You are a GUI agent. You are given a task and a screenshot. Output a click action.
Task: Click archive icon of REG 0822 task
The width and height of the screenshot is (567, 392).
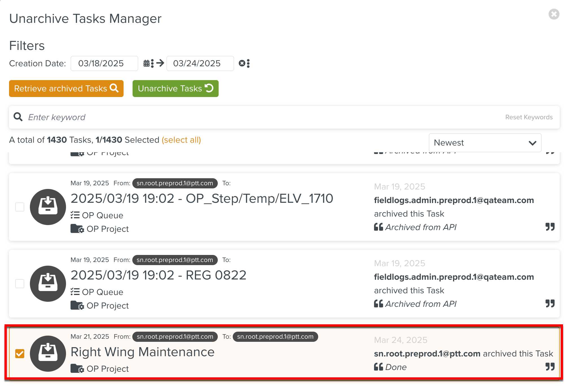48,284
